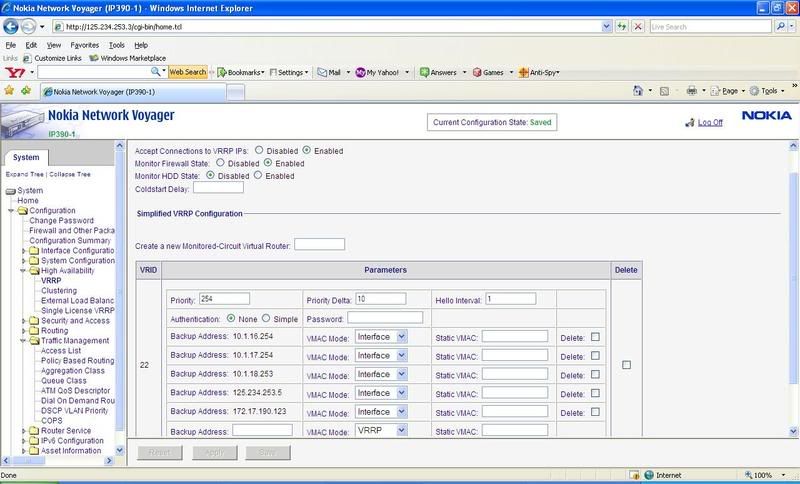Click the Web Search button
The height and width of the screenshot is (484, 800).
pyautogui.click(x=187, y=72)
